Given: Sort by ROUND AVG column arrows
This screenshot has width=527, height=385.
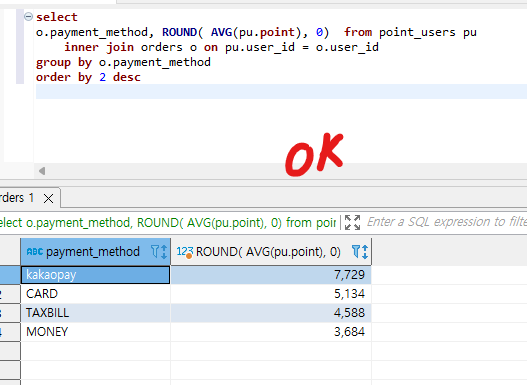Looking at the screenshot, I should (365, 252).
